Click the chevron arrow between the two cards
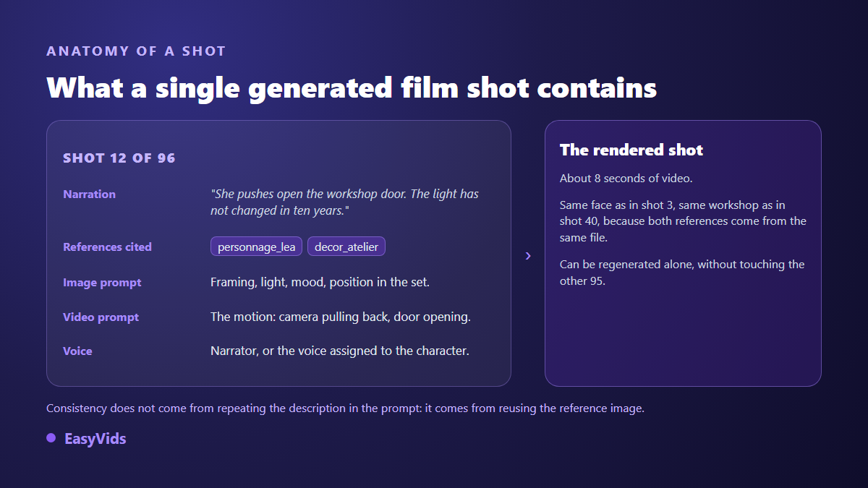This screenshot has width=868, height=488. (x=528, y=256)
